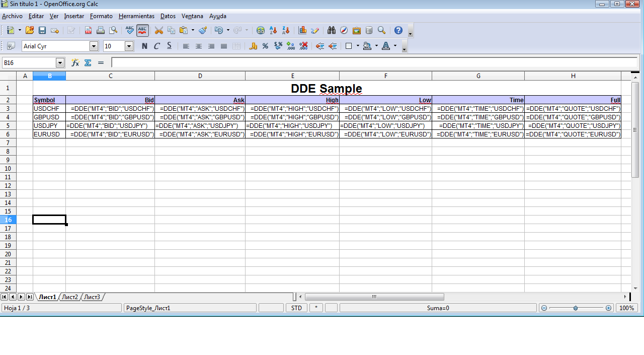
Task: Toggle automatic spell checking
Action: tap(142, 30)
